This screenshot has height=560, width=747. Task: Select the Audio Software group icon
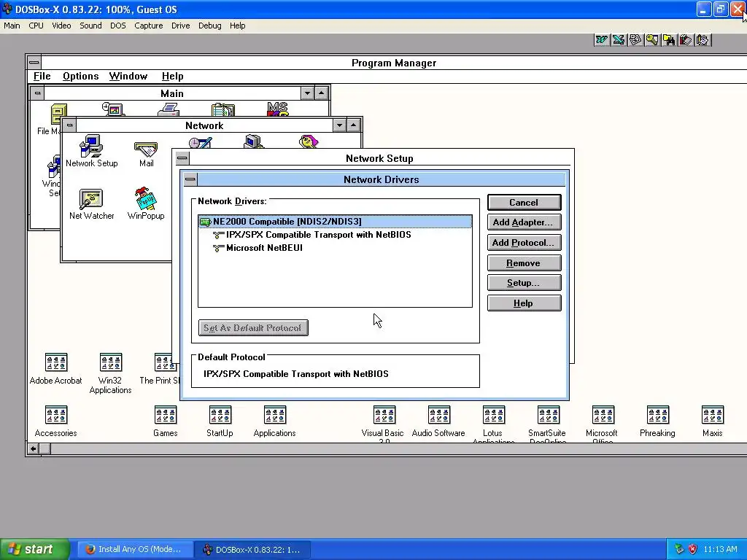(x=438, y=421)
